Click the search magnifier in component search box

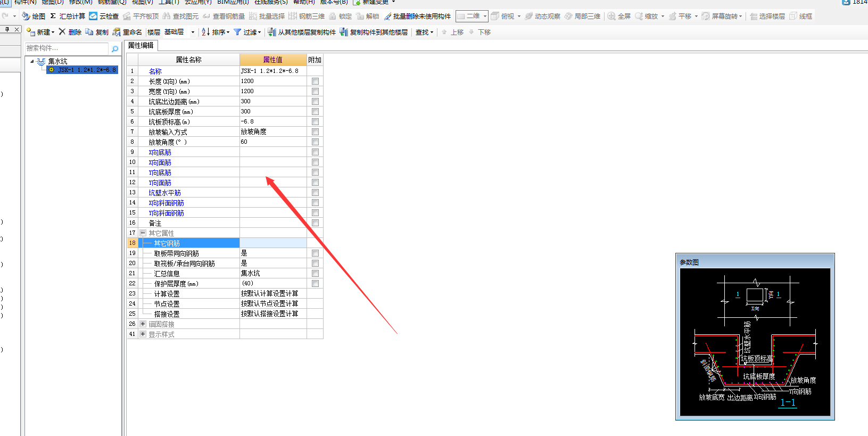[115, 48]
